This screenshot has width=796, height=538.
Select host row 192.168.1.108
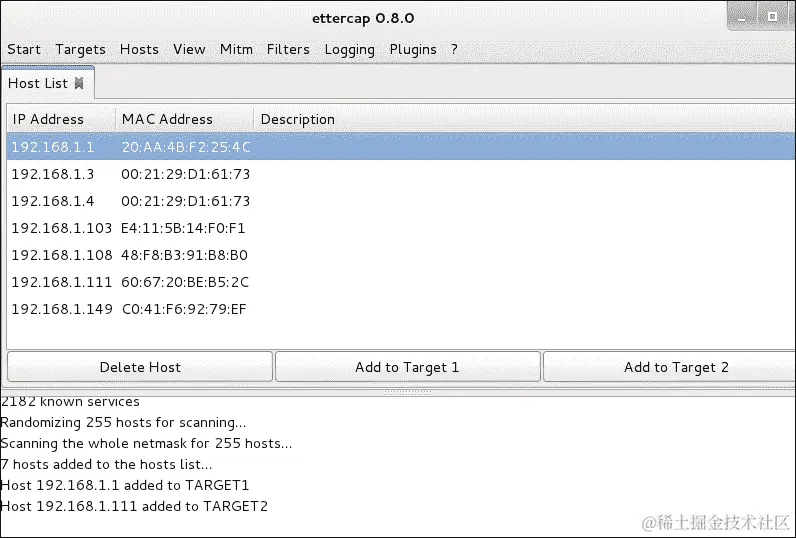(401, 255)
